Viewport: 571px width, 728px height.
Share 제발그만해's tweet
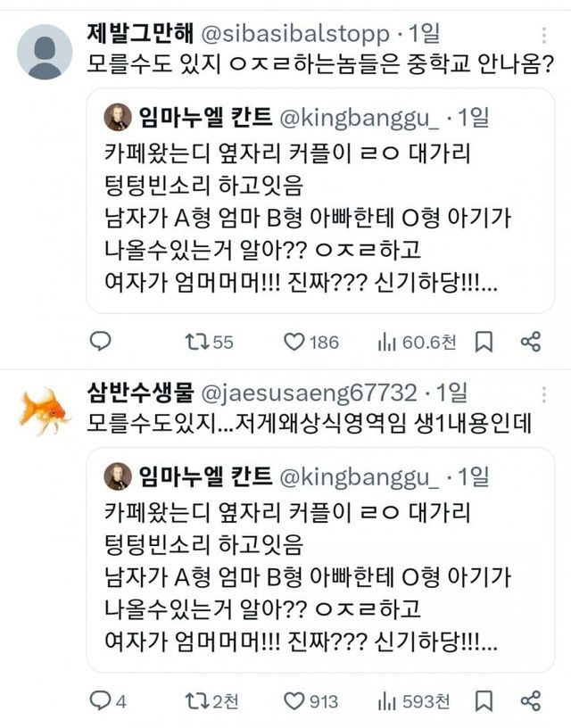tap(530, 342)
